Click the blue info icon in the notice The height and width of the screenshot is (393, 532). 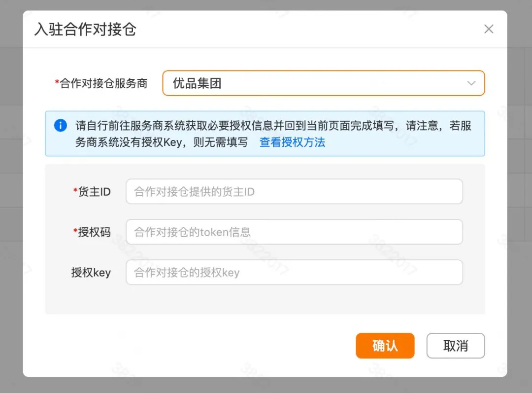point(60,125)
